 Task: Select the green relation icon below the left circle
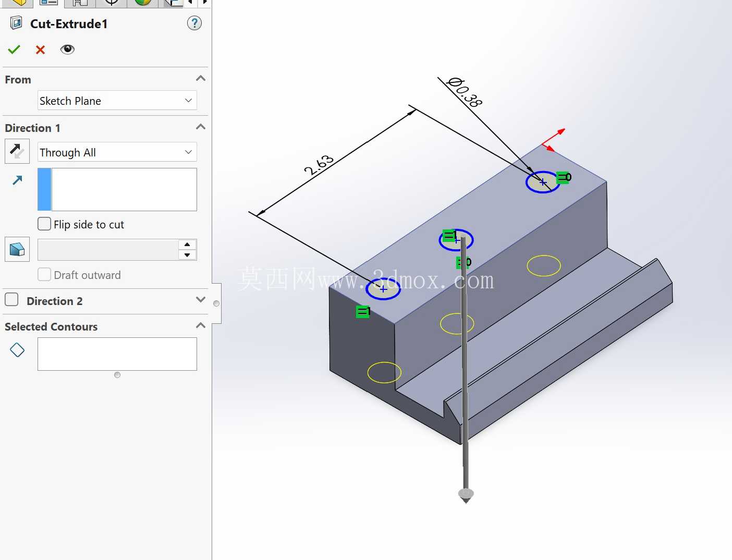coord(363,312)
